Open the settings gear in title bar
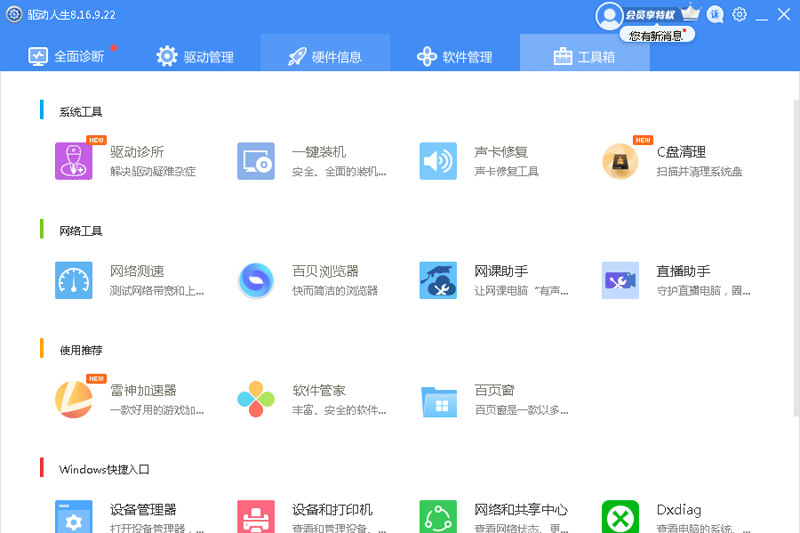Screen dimensions: 800x533 point(739,14)
